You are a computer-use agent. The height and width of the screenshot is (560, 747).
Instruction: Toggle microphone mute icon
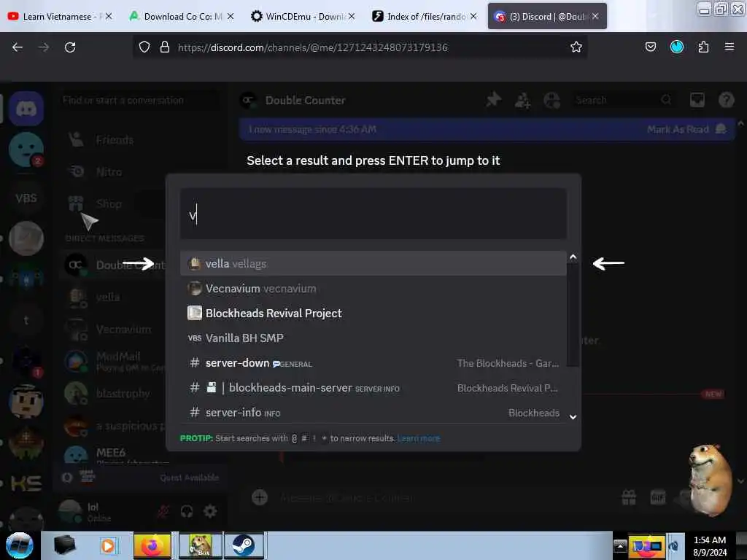point(163,511)
